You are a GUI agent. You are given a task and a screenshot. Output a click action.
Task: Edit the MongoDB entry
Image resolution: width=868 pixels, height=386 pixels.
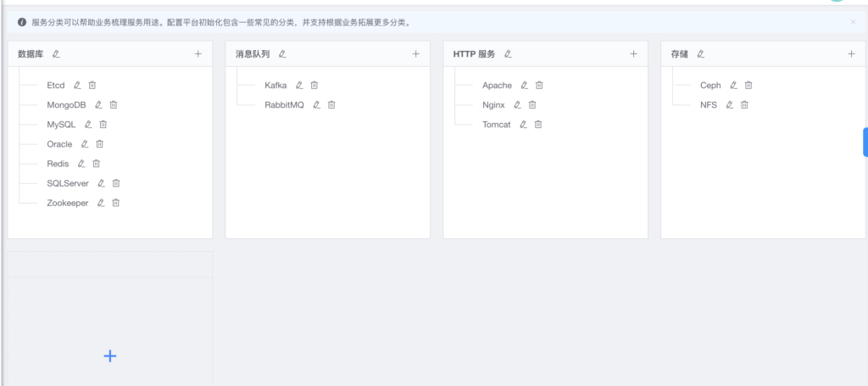[x=98, y=104]
